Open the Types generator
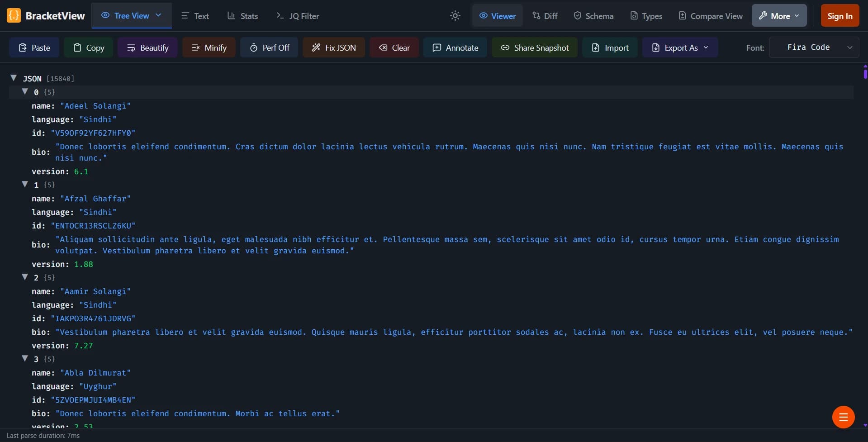868x442 pixels. tap(646, 16)
